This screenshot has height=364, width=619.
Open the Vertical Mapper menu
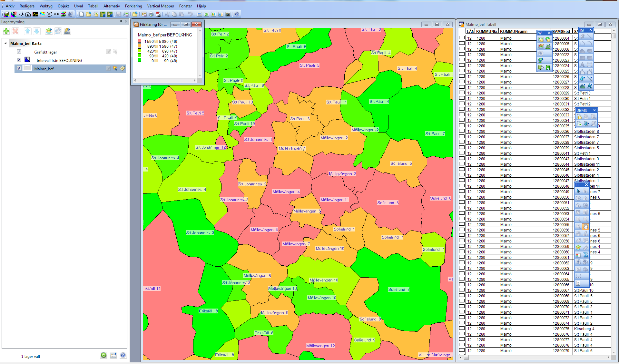[x=161, y=6]
